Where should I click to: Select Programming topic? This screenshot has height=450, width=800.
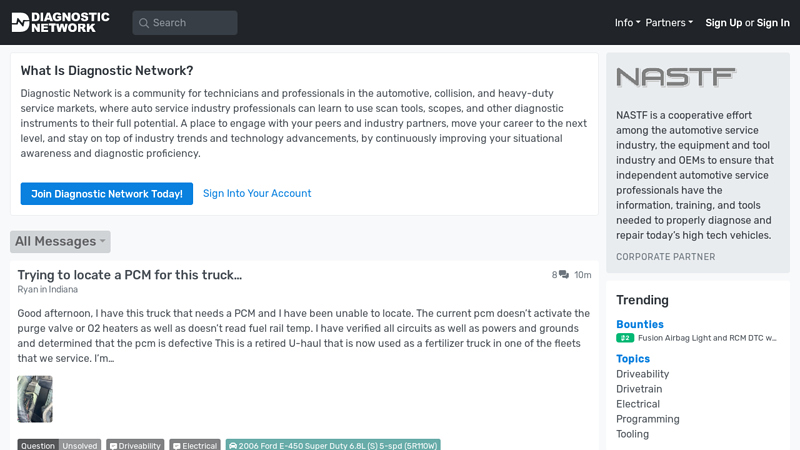(x=647, y=419)
